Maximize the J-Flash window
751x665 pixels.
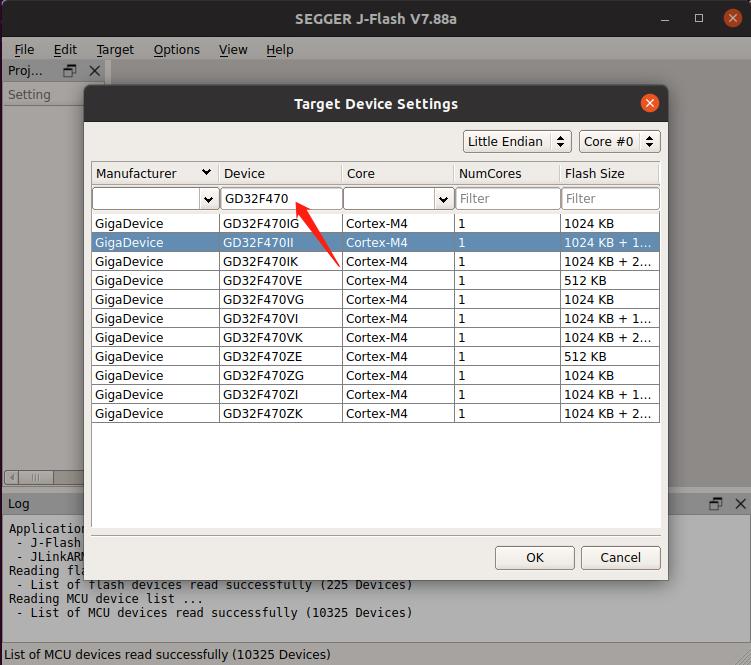tap(699, 19)
